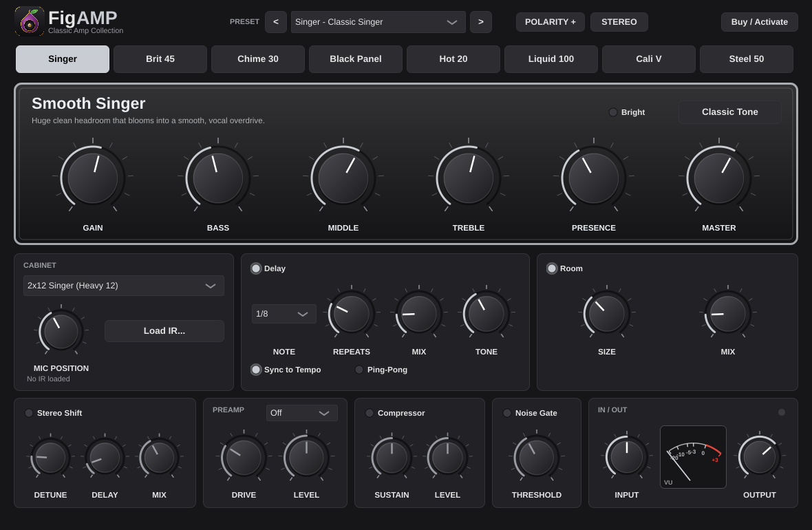The width and height of the screenshot is (812, 530).
Task: Click the Stereo Shift MIX knob
Action: 159,458
